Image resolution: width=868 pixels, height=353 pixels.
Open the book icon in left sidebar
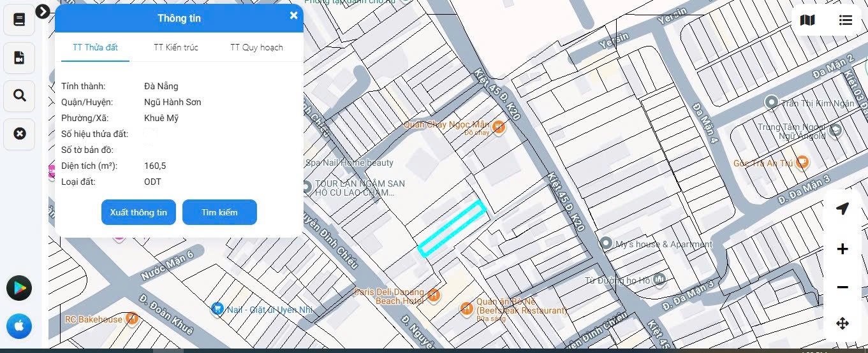19,20
